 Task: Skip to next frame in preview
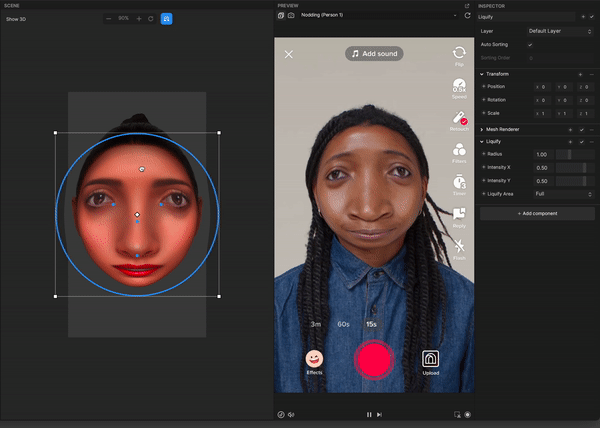379,415
